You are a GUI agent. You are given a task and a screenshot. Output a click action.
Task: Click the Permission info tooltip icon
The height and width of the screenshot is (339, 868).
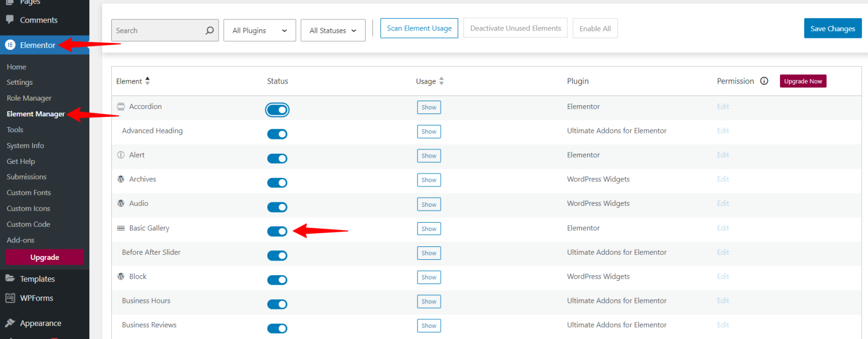(x=764, y=81)
